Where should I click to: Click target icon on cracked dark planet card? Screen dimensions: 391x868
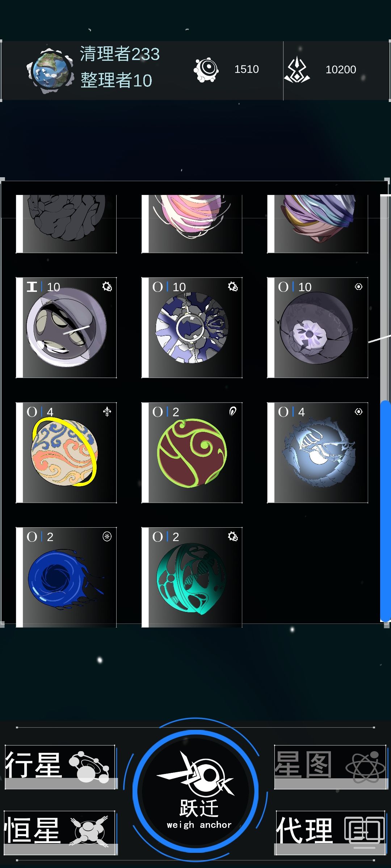pos(358,287)
